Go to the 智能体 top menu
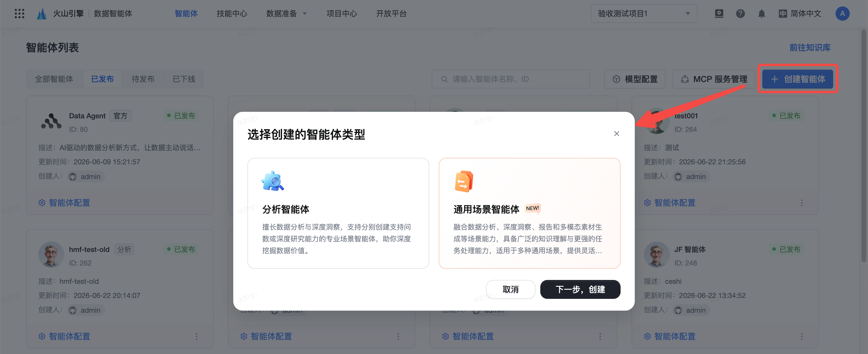The image size is (868, 354). pos(186,14)
